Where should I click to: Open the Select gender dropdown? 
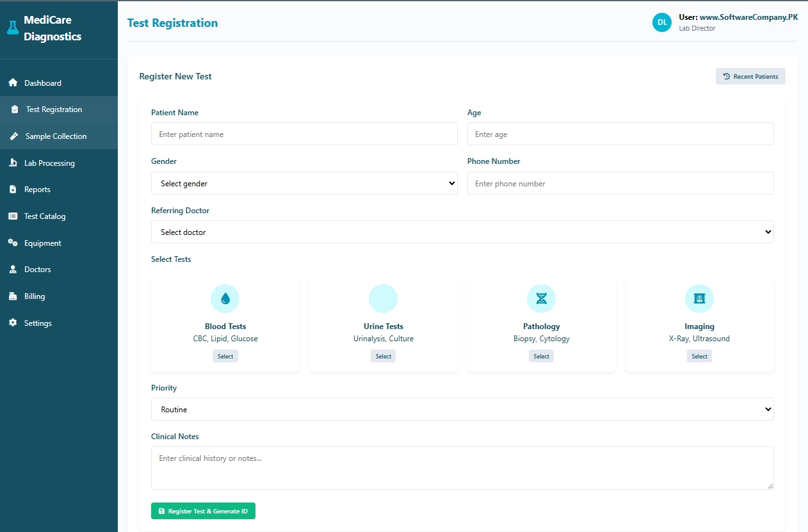[x=304, y=183]
